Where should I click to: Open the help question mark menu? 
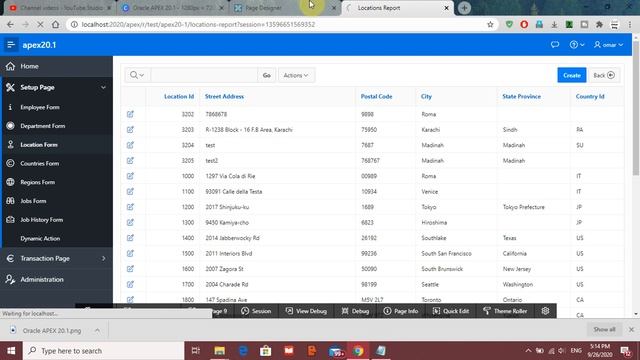tap(577, 44)
